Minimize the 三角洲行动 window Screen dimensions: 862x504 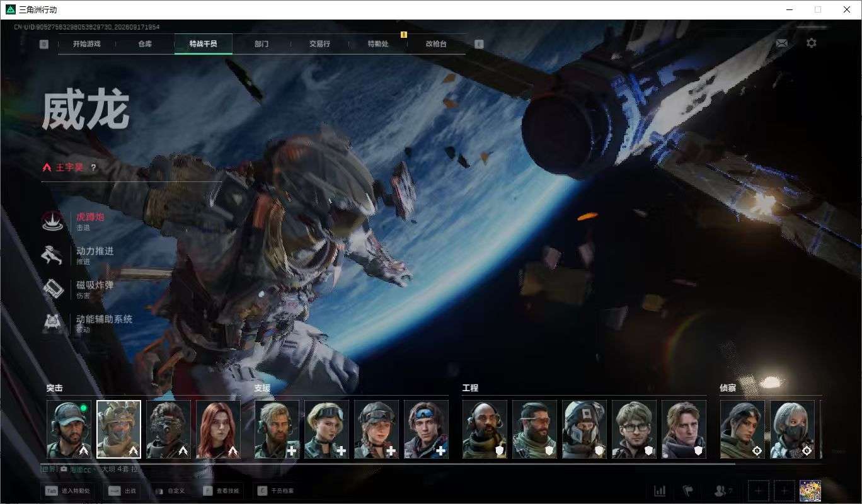pyautogui.click(x=790, y=9)
